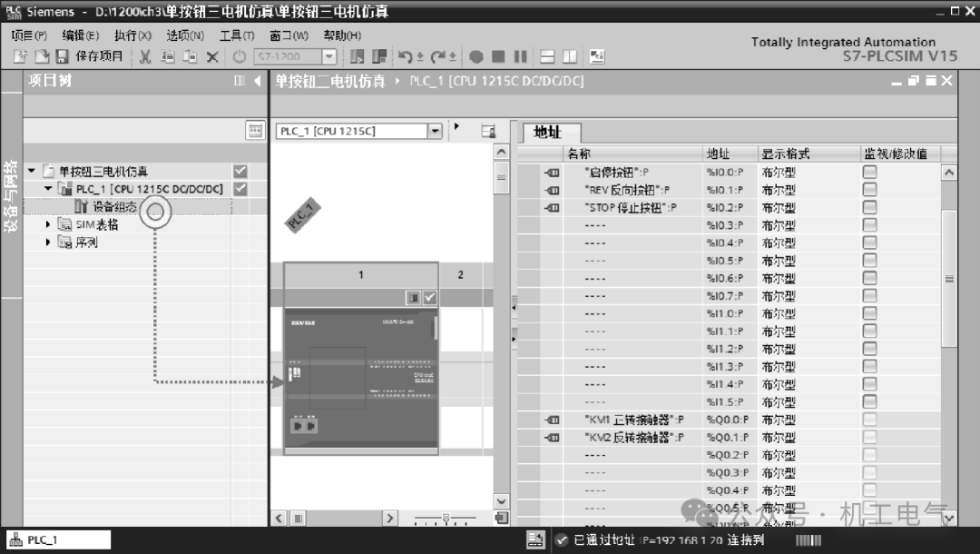Tick the modify checkbox for %I1.0:P
Image resolution: width=980 pixels, height=554 pixels.
coord(869,312)
